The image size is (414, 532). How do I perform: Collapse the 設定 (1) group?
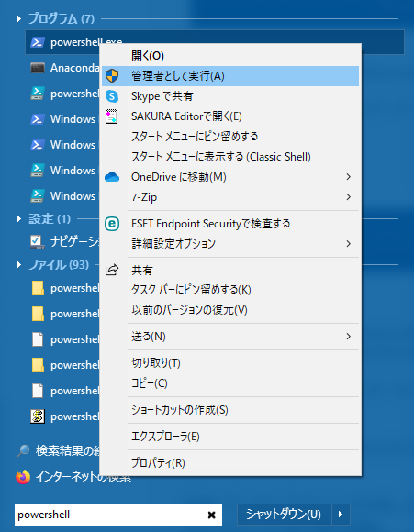tap(19, 219)
